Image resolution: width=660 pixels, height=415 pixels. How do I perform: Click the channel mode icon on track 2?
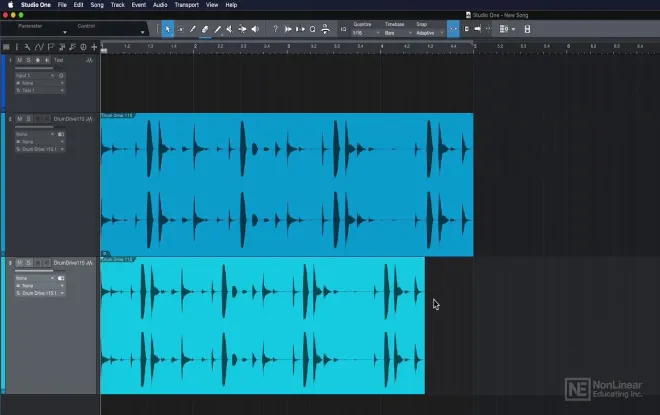tap(61, 135)
